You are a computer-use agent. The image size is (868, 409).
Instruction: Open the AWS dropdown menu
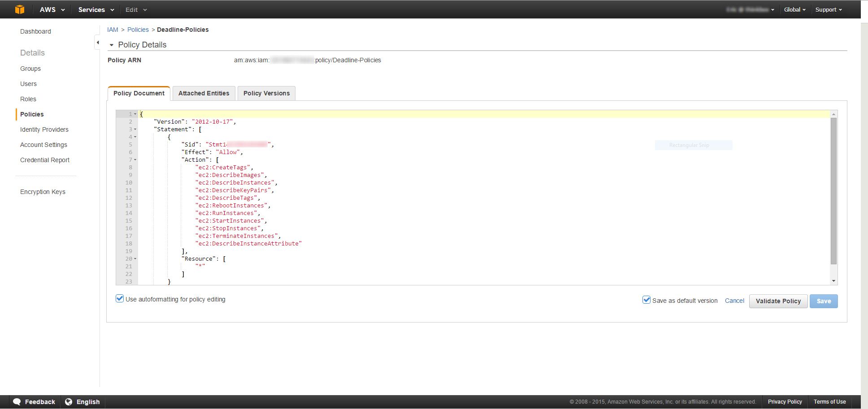(52, 9)
